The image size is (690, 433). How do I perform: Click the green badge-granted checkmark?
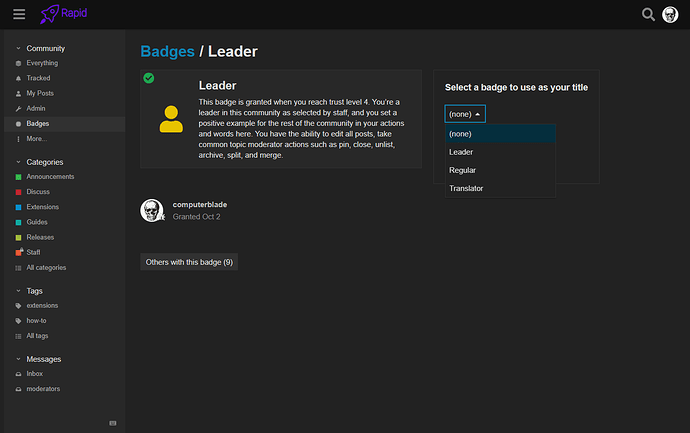(149, 78)
